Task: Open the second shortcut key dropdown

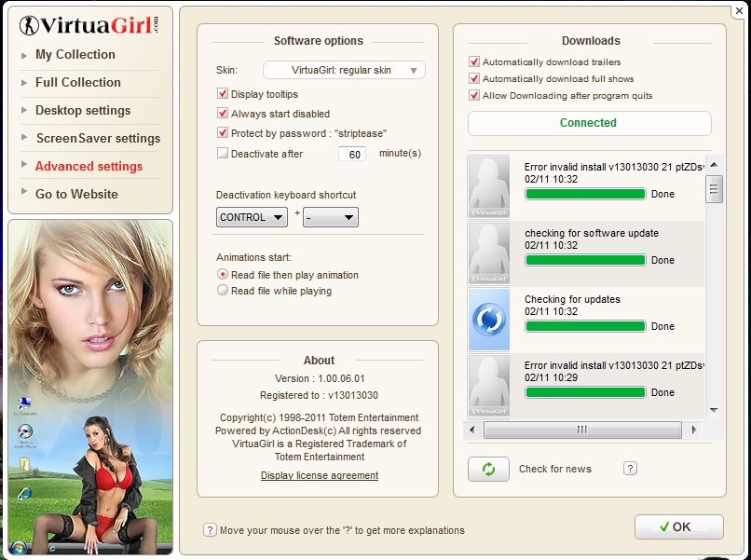Action: point(331,217)
